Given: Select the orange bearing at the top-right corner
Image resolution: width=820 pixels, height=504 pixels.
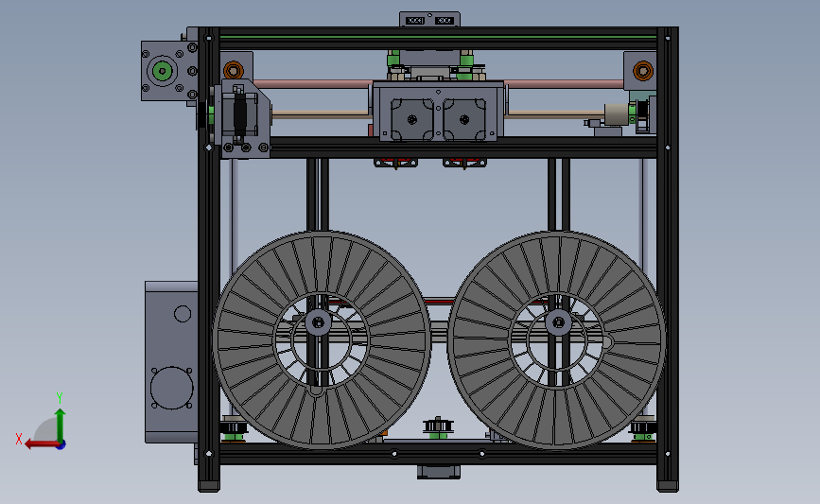Looking at the screenshot, I should 643,70.
